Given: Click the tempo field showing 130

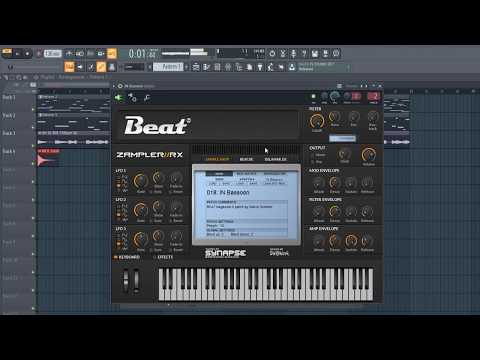Looking at the screenshot, I should point(53,53).
